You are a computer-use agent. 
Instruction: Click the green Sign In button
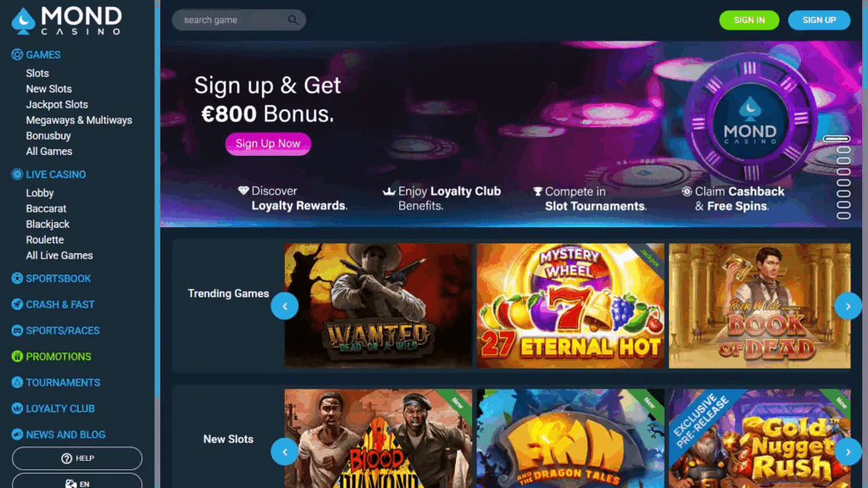tap(749, 20)
